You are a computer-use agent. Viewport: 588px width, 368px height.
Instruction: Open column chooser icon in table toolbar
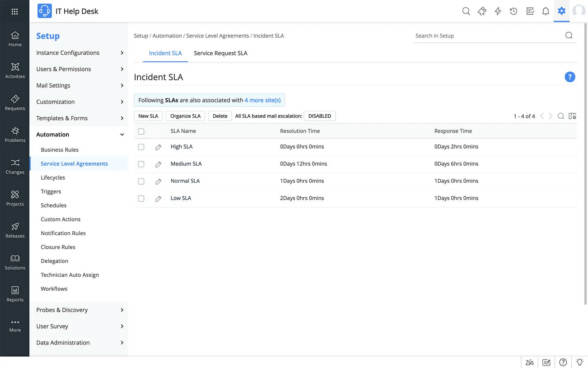click(572, 116)
